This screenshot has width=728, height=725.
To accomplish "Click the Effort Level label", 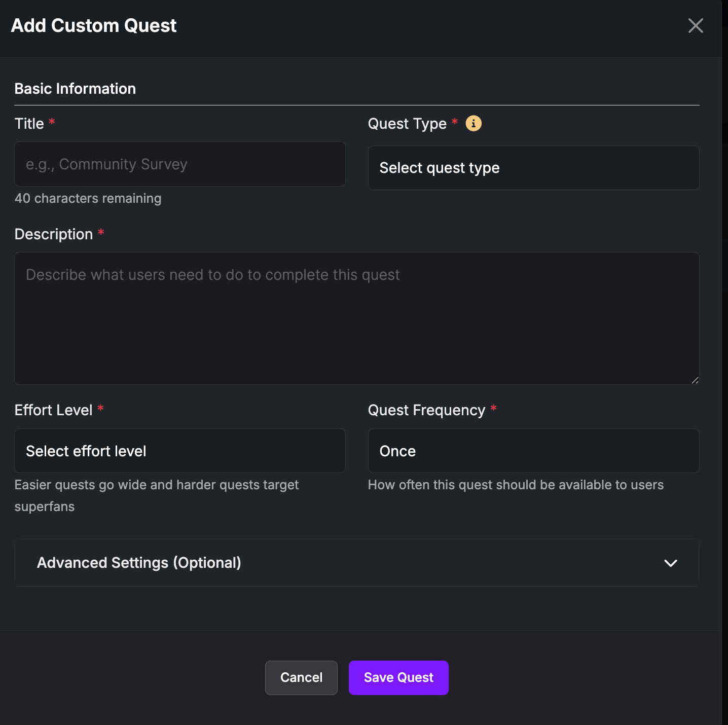I will click(x=54, y=410).
